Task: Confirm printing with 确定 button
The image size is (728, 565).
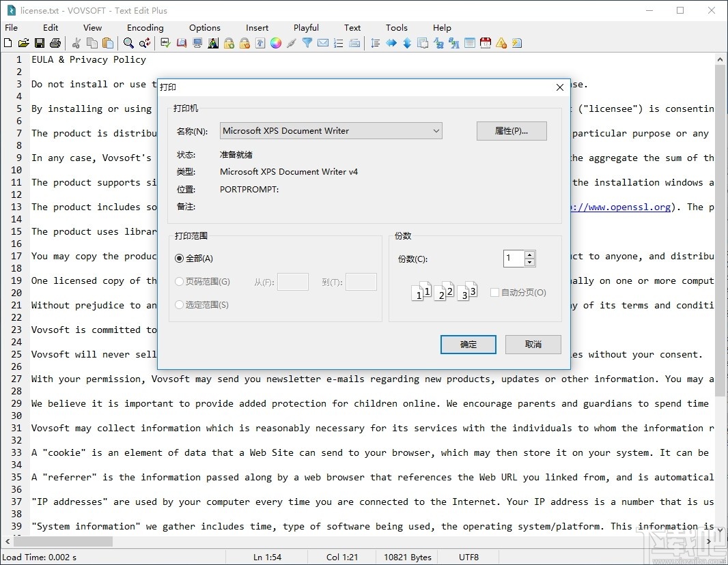Action: pos(468,344)
